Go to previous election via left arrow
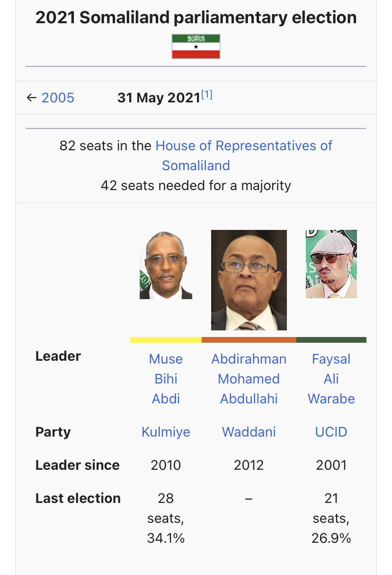Screen dimensions: 392x575 [x=32, y=98]
